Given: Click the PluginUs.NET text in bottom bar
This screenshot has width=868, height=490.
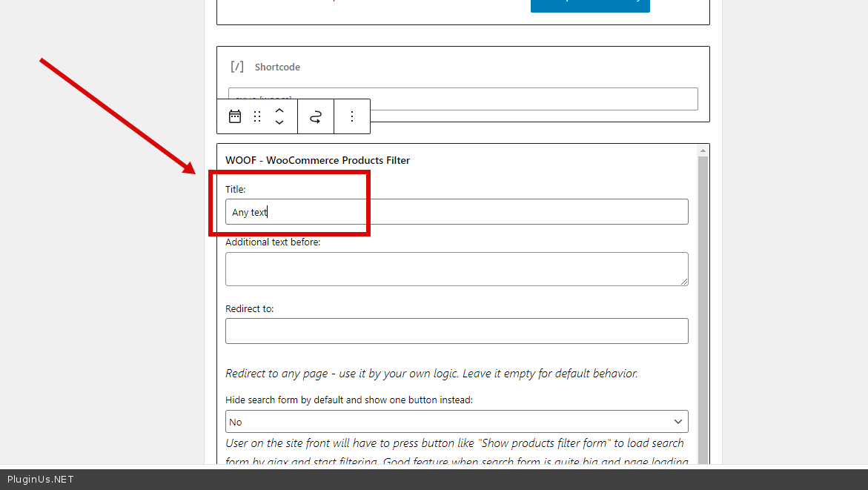Looking at the screenshot, I should tap(41, 480).
